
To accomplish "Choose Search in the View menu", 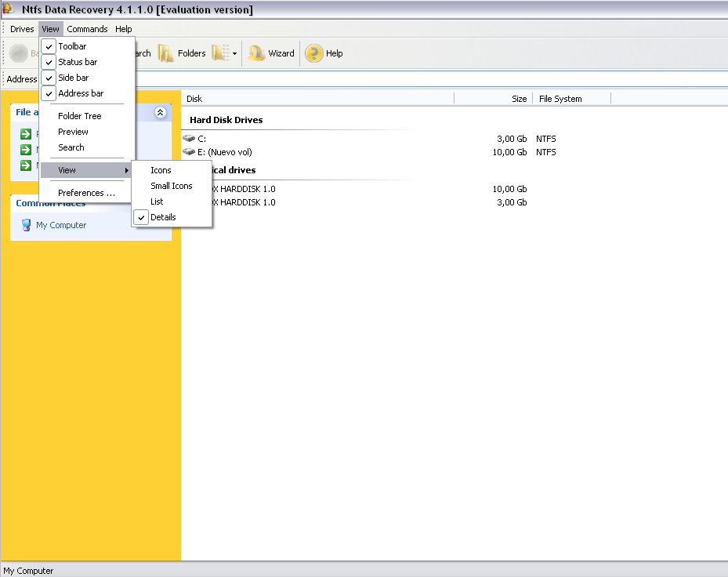I will (x=86, y=147).
